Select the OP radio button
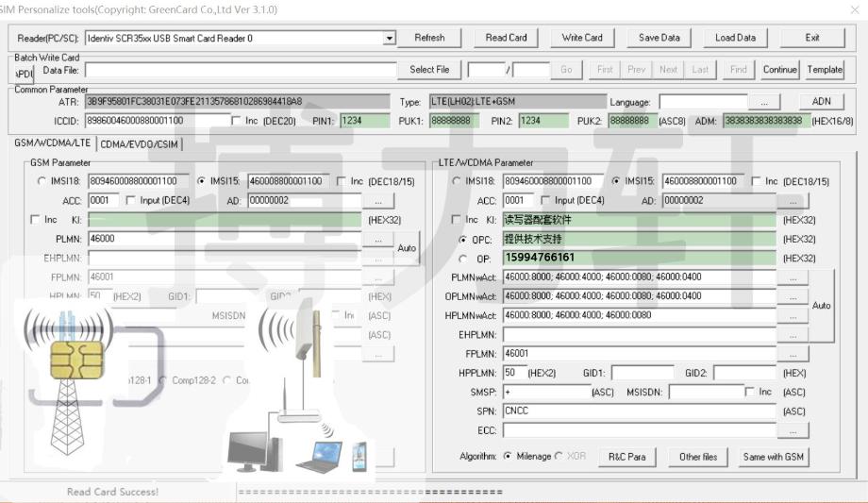 click(x=462, y=259)
